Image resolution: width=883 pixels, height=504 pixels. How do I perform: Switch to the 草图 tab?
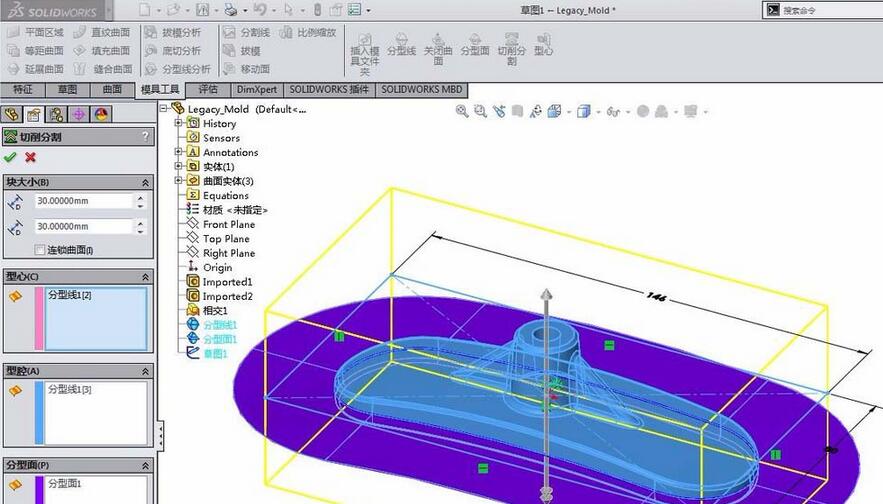[68, 90]
